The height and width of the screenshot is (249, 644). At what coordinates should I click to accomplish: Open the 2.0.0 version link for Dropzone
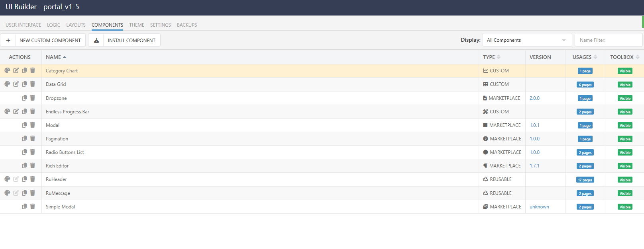tap(534, 98)
